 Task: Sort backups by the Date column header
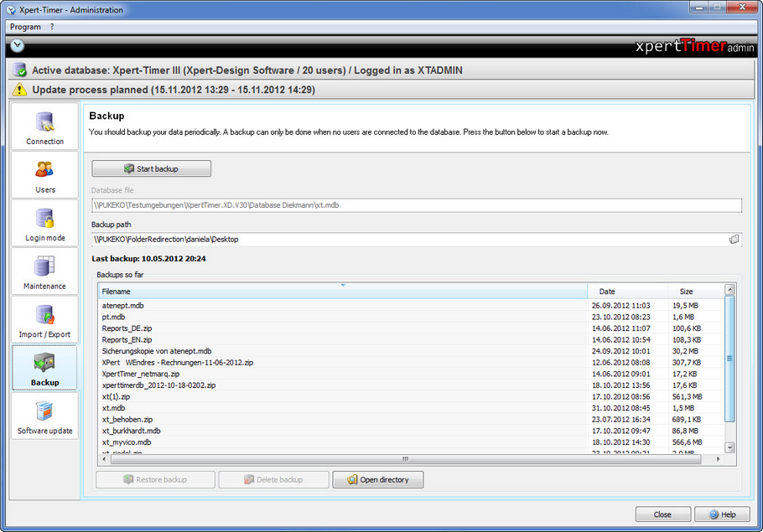tap(627, 292)
